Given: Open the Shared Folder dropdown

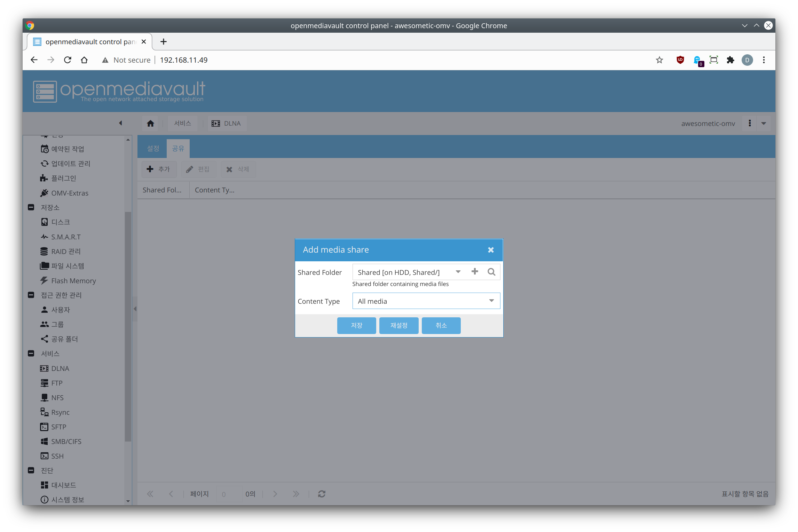Looking at the screenshot, I should 458,272.
